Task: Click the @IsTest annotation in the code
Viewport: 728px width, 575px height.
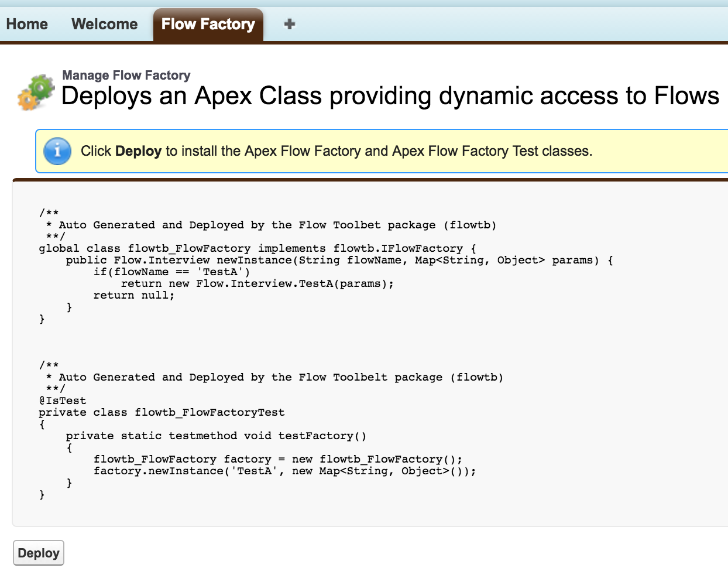Action: pos(62,401)
